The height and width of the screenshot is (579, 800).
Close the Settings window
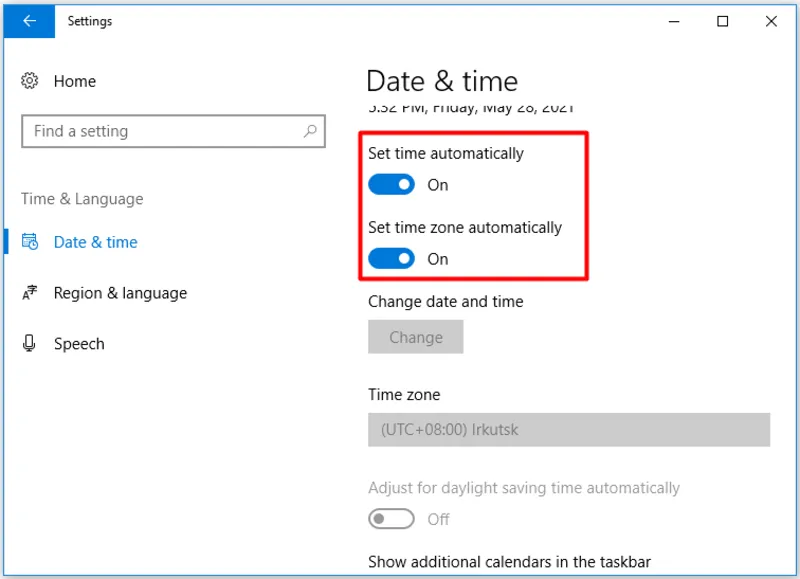771,21
